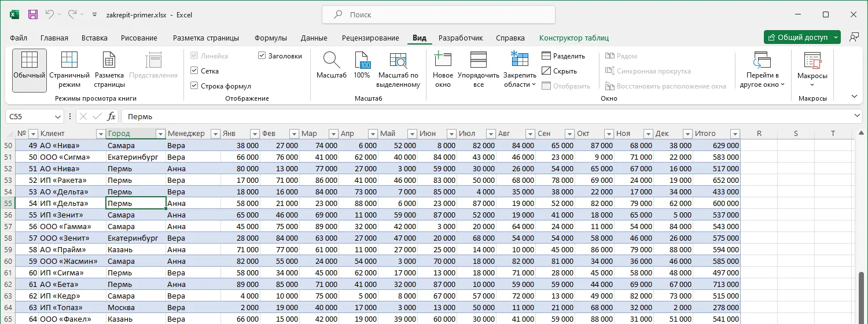868x324 pixels.
Task: Open the Макросы menu
Action: coord(812,71)
